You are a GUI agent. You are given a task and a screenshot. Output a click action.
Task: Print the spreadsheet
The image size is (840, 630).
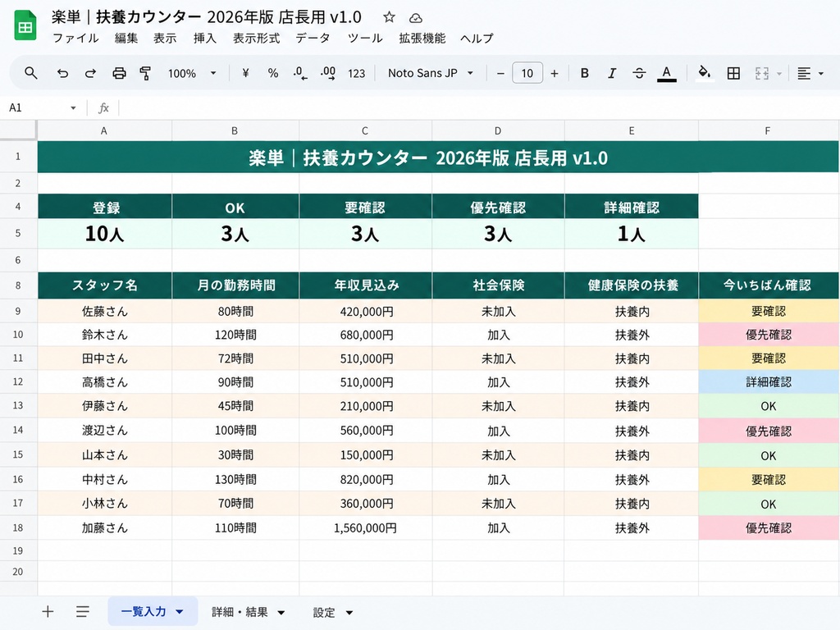pyautogui.click(x=119, y=73)
